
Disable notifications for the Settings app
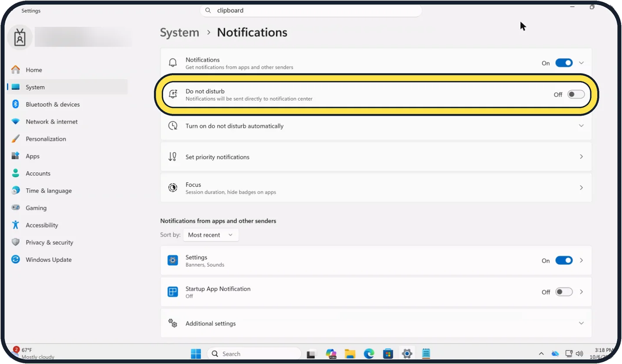pyautogui.click(x=564, y=260)
